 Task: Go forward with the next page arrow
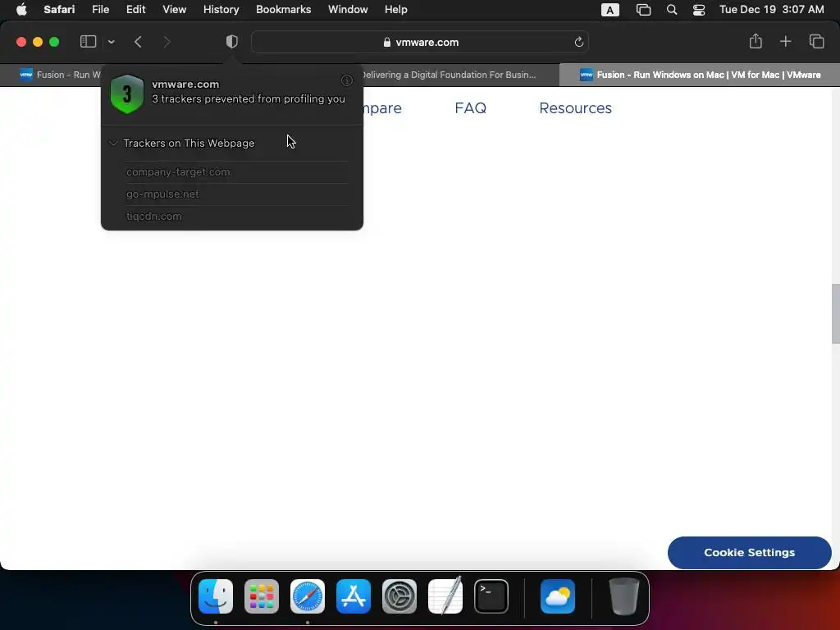click(x=167, y=42)
